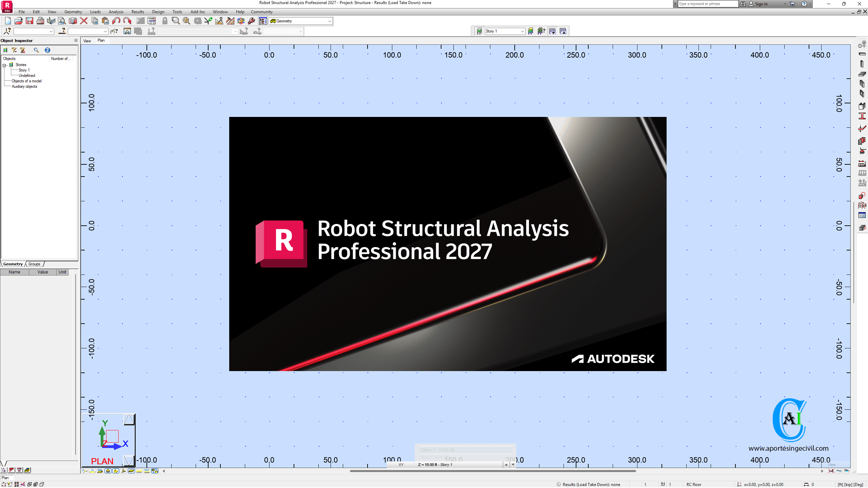
Task: Collapse the Stories tree node
Action: (5, 65)
